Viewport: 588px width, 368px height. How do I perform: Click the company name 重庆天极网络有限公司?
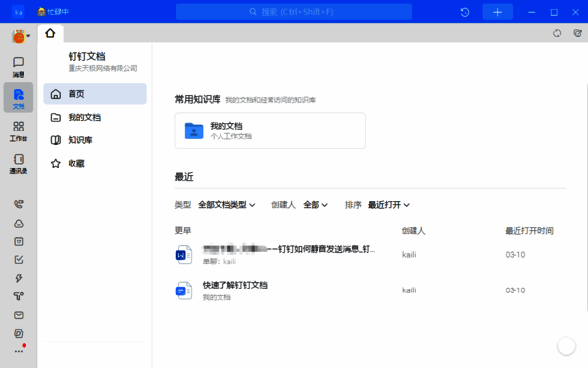pyautogui.click(x=103, y=68)
